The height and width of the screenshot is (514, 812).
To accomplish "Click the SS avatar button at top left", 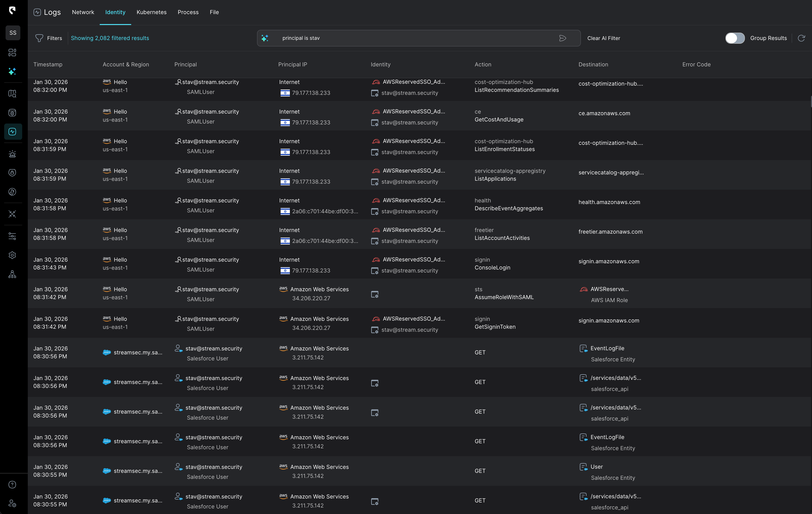I will tap(13, 33).
